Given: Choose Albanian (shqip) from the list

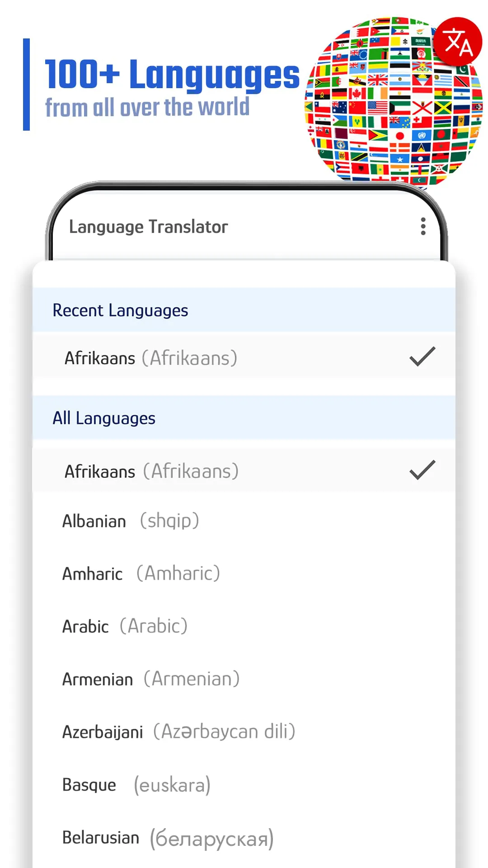Looking at the screenshot, I should [131, 520].
